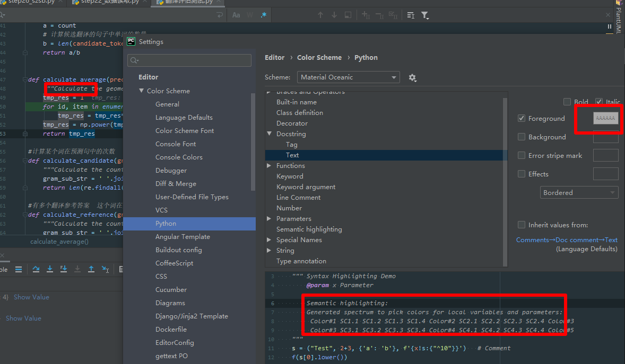The image size is (625, 364).
Task: Click calculate_average() editor breadcrumb
Action: click(59, 242)
